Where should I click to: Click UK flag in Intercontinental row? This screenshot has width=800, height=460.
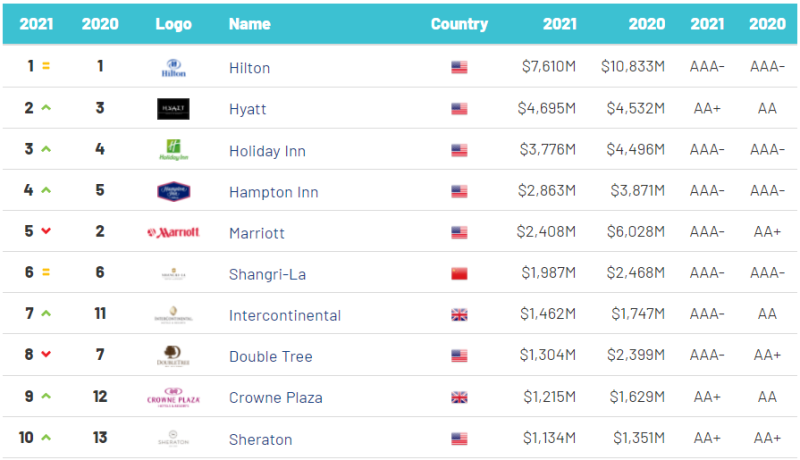coord(459,315)
